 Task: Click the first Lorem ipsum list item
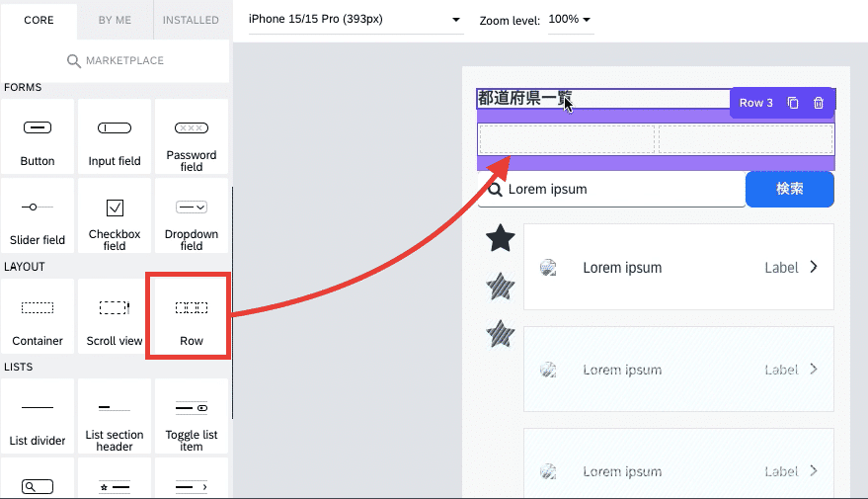tap(678, 267)
